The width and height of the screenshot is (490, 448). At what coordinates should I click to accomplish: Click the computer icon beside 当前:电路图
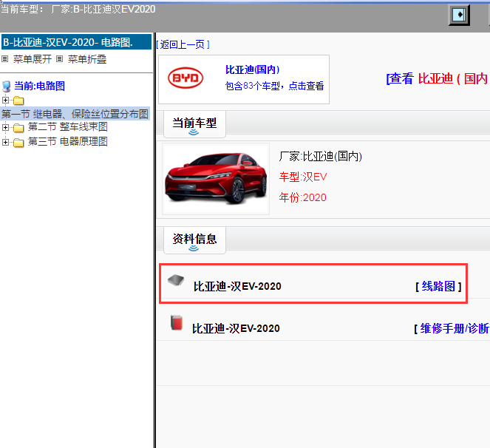(x=6, y=86)
